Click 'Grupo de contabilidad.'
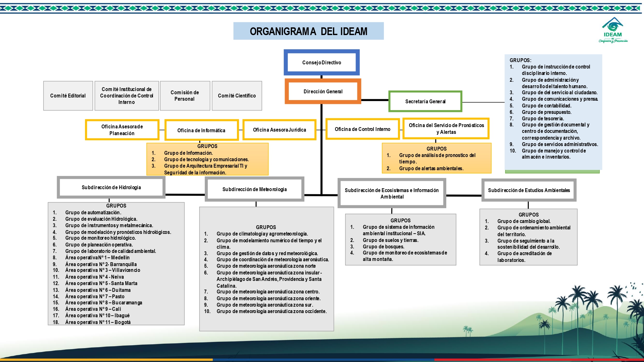Screen dimensions: 644x362 point(547,106)
